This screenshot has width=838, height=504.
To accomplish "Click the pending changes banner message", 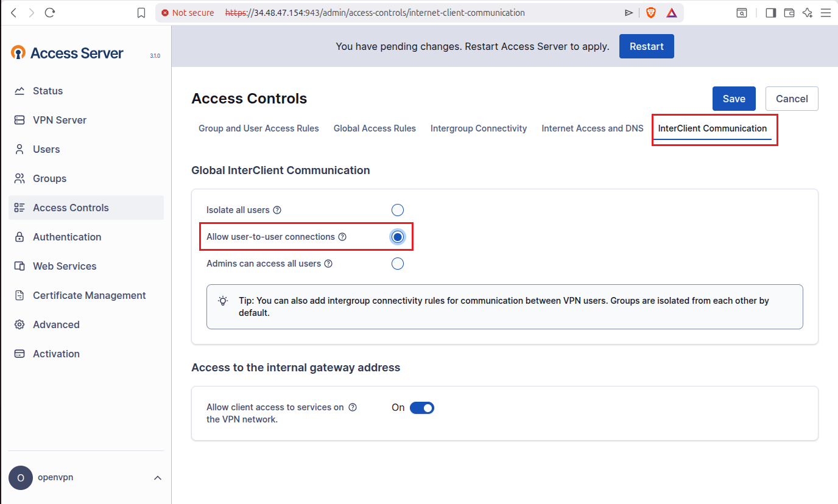I will point(473,46).
